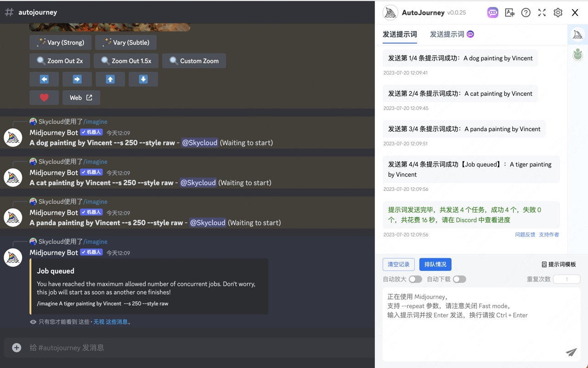
Task: Click the Vary (Strong) option
Action: 60,42
